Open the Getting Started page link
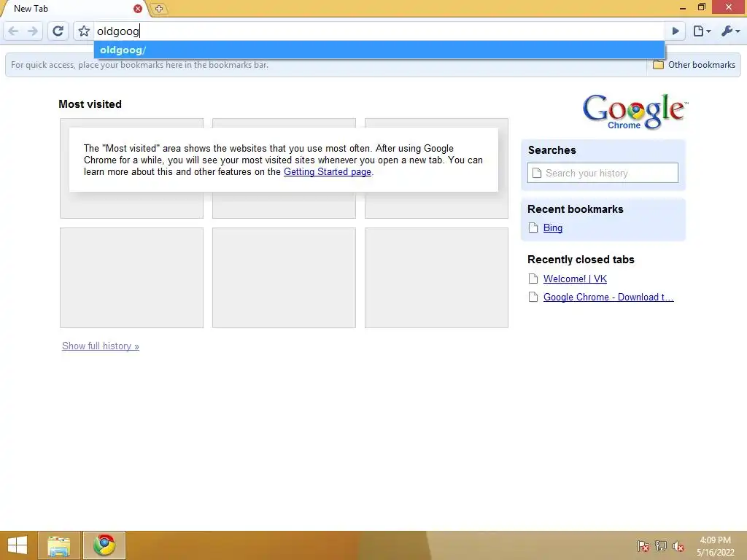Viewport: 747px width, 560px height. pyautogui.click(x=328, y=172)
